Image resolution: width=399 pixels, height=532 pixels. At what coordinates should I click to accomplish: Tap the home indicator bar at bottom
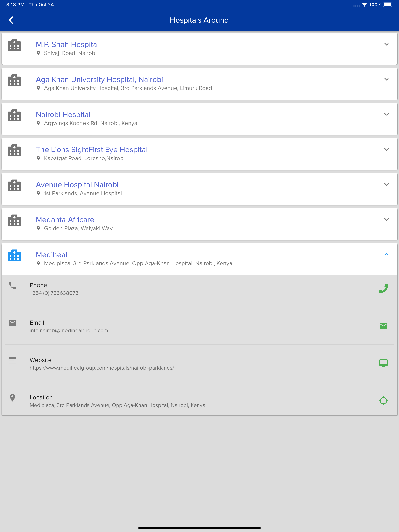199,528
